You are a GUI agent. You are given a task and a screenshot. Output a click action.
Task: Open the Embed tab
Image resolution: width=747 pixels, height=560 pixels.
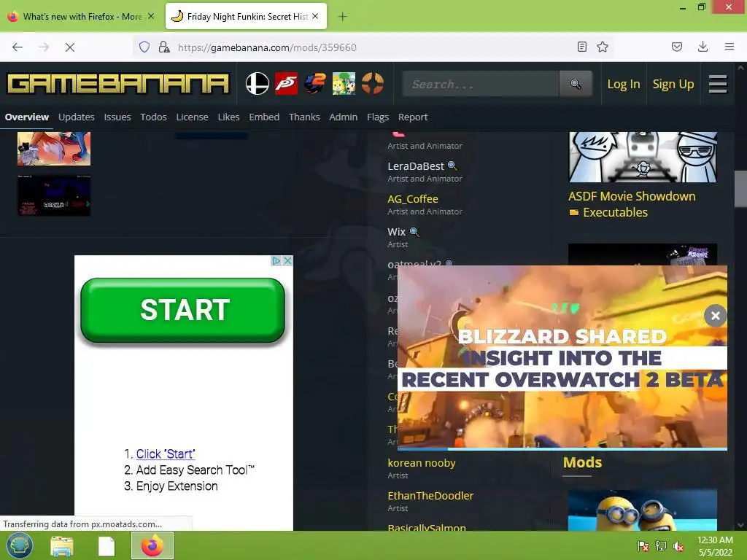tap(264, 117)
